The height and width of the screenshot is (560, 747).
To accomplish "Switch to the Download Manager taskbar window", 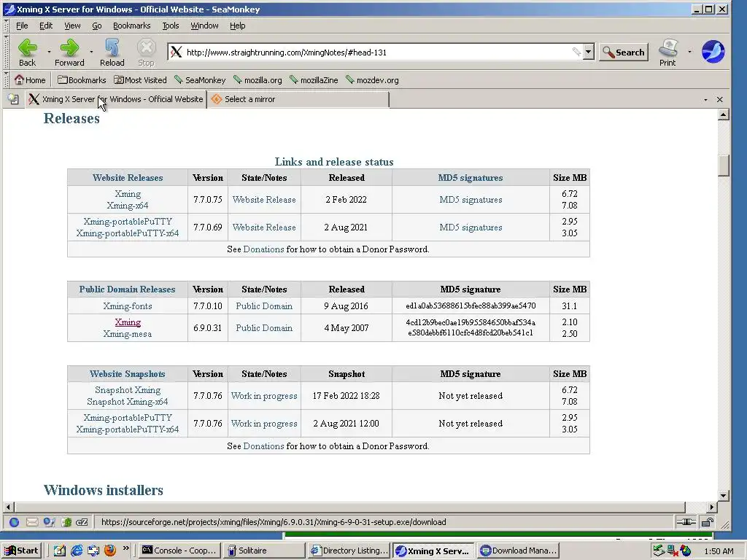I will (518, 551).
